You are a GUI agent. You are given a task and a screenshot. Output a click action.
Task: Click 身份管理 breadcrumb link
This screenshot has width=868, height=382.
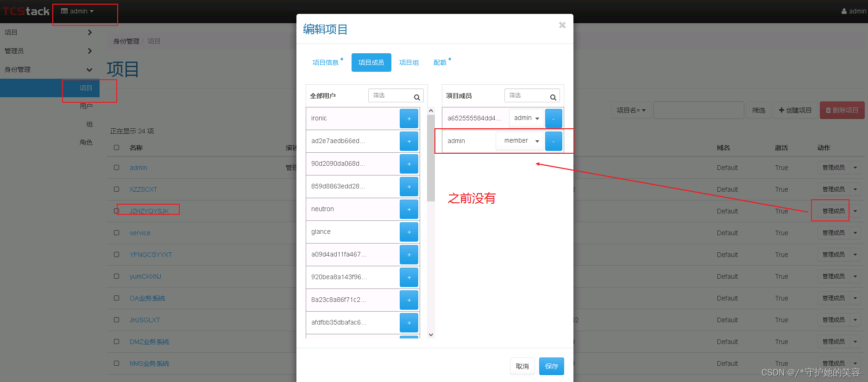[126, 41]
